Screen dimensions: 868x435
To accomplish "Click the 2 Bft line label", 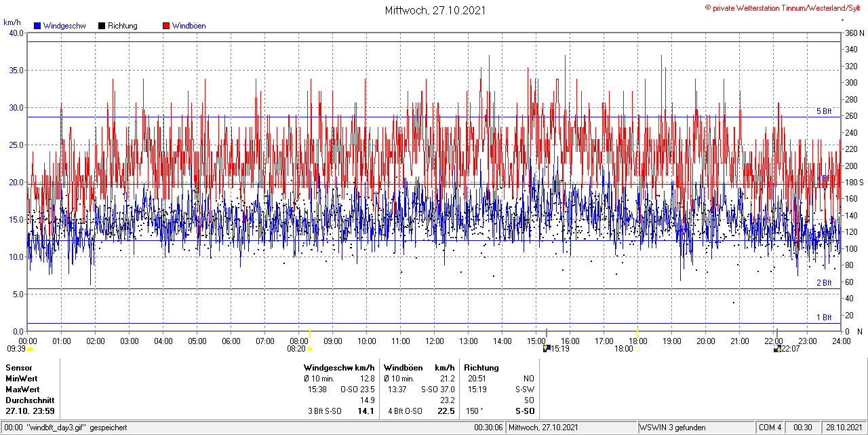I will point(824,283).
